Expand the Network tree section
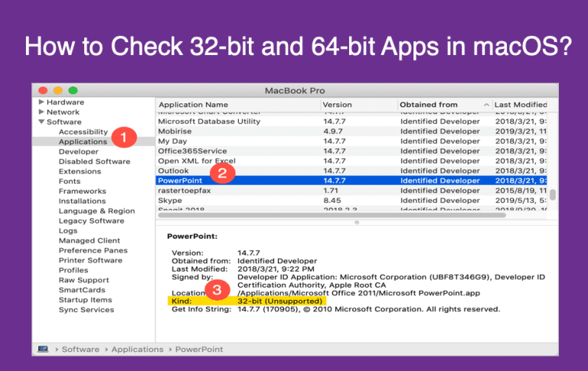 [41, 112]
